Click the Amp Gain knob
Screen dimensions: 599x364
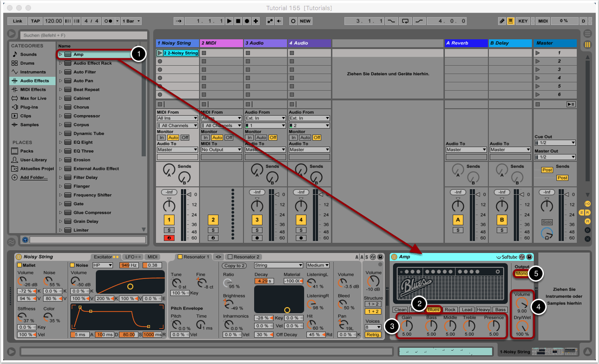pos(406,326)
